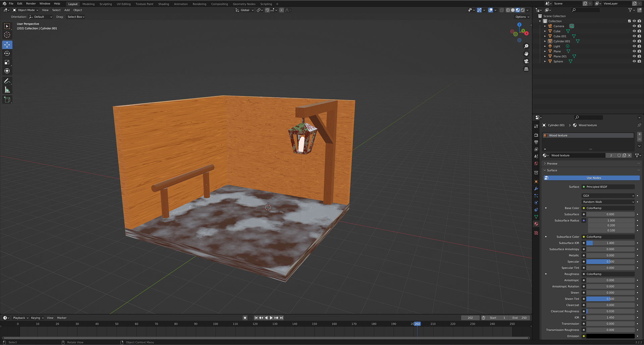Select the Scale tool

(x=7, y=62)
